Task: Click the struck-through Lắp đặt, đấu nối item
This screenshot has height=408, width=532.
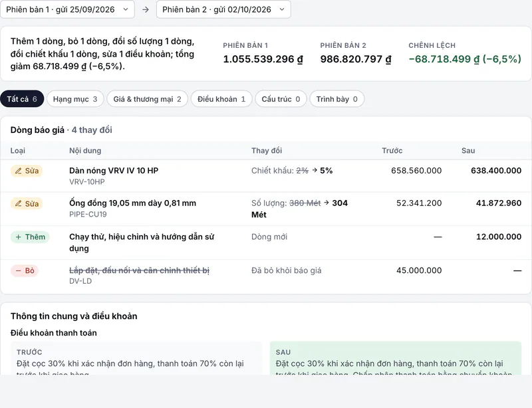Action: pyautogui.click(x=139, y=270)
